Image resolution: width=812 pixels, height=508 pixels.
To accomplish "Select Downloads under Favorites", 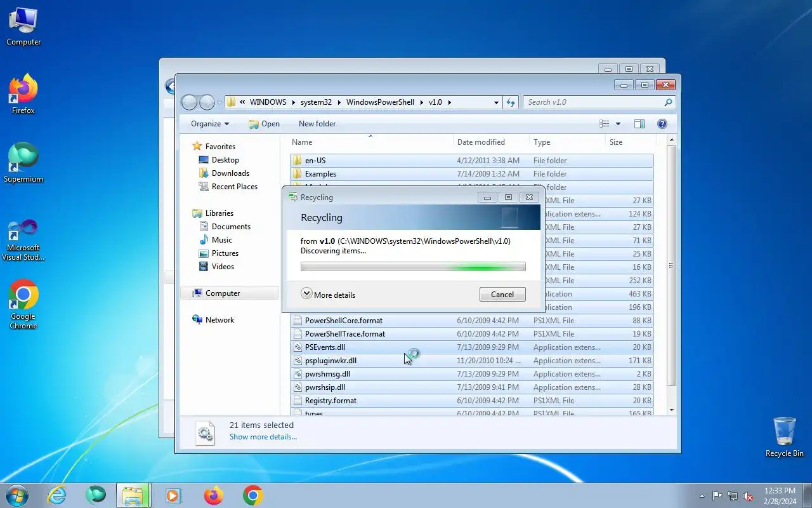I will click(230, 173).
